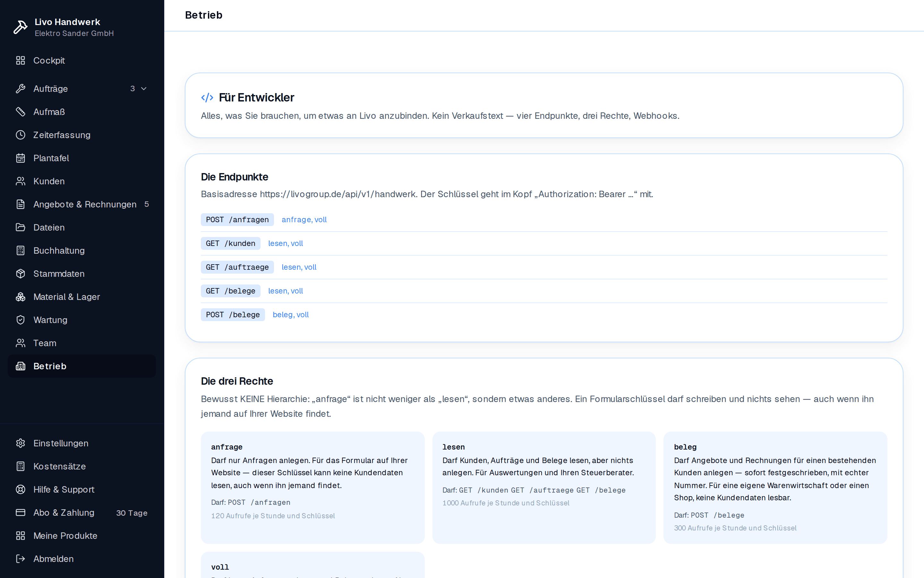
Task: Expand the Aufträge submenu chevron
Action: pyautogui.click(x=144, y=89)
